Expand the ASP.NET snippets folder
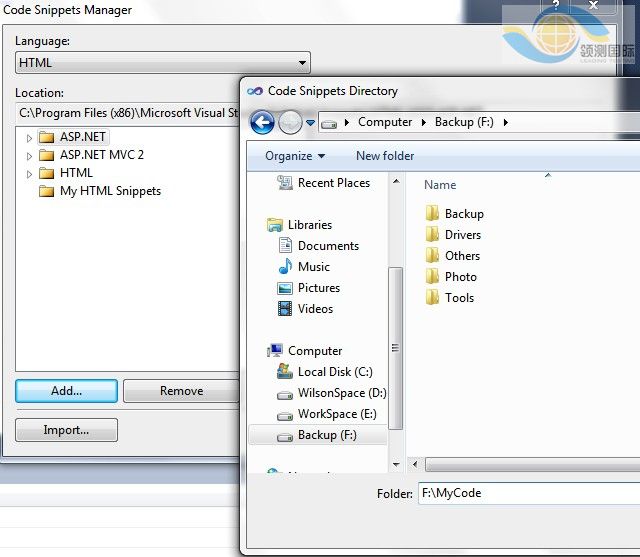This screenshot has width=640, height=557. tap(29, 137)
